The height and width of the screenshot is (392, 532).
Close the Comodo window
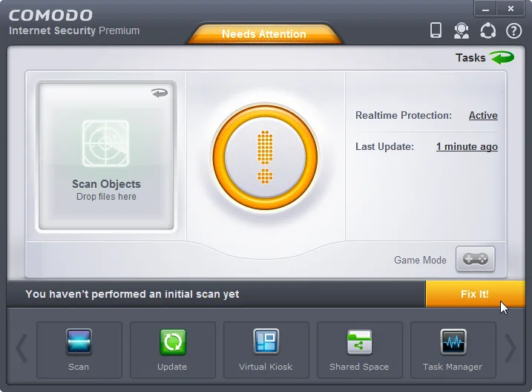tap(510, 9)
